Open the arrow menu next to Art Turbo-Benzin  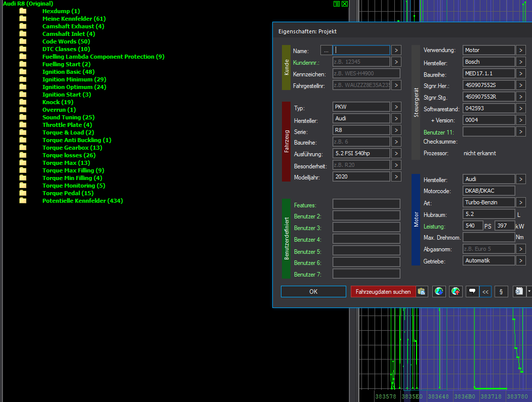[521, 202]
